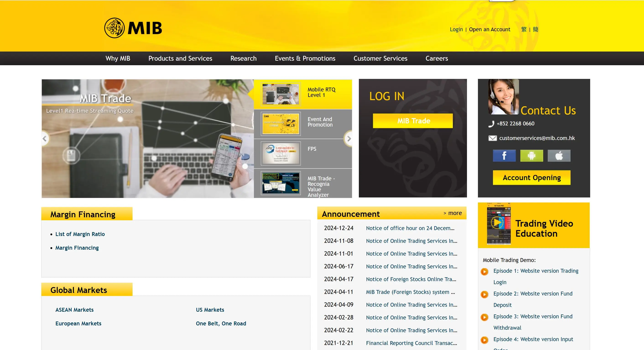Click the Margin Financing section heading

click(83, 215)
